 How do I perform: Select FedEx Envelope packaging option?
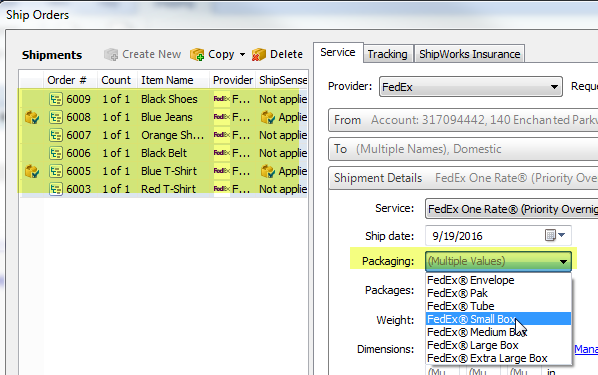pyautogui.click(x=498, y=280)
